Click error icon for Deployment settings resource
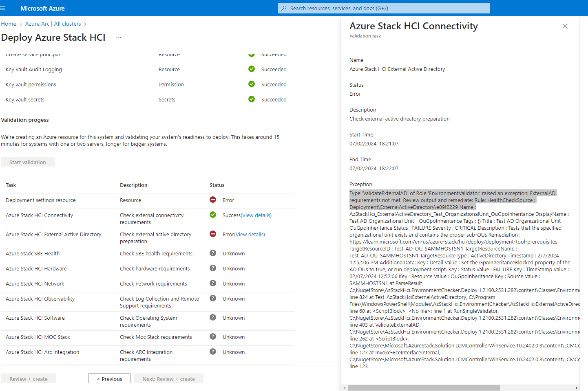Viewport: 588px width, 391px height. click(213, 200)
